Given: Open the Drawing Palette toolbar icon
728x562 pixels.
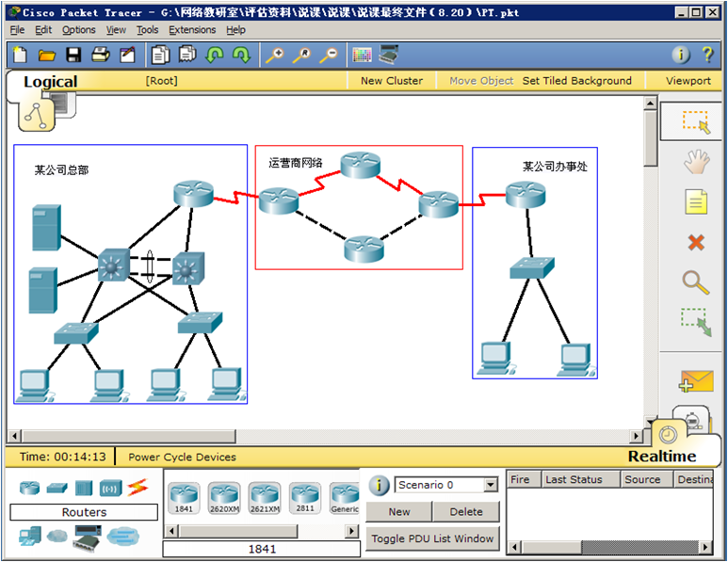Looking at the screenshot, I should click(362, 56).
